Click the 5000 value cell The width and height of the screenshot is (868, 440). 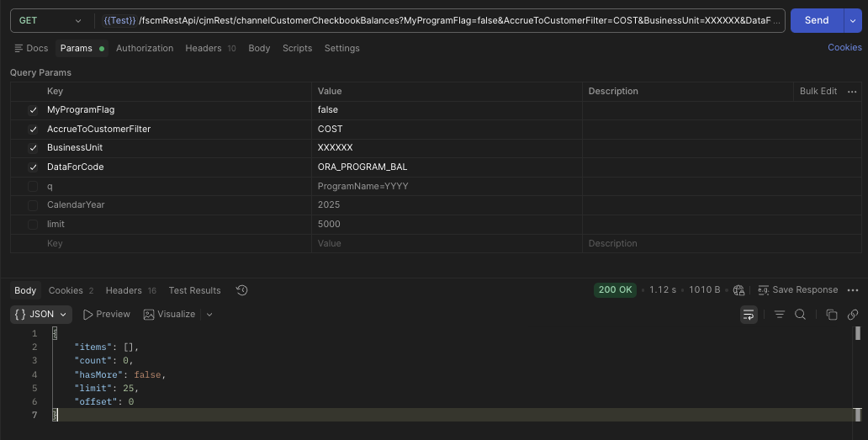(x=447, y=224)
